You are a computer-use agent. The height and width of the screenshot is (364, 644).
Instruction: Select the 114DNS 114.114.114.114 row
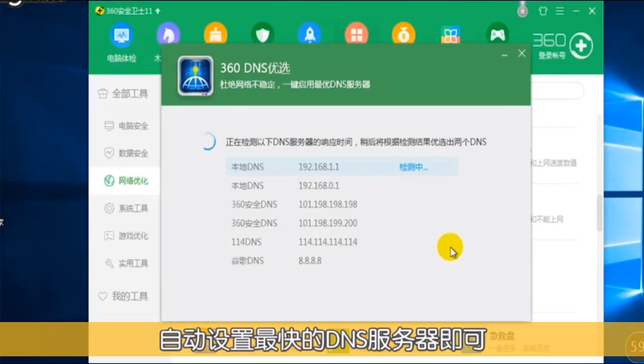click(342, 242)
